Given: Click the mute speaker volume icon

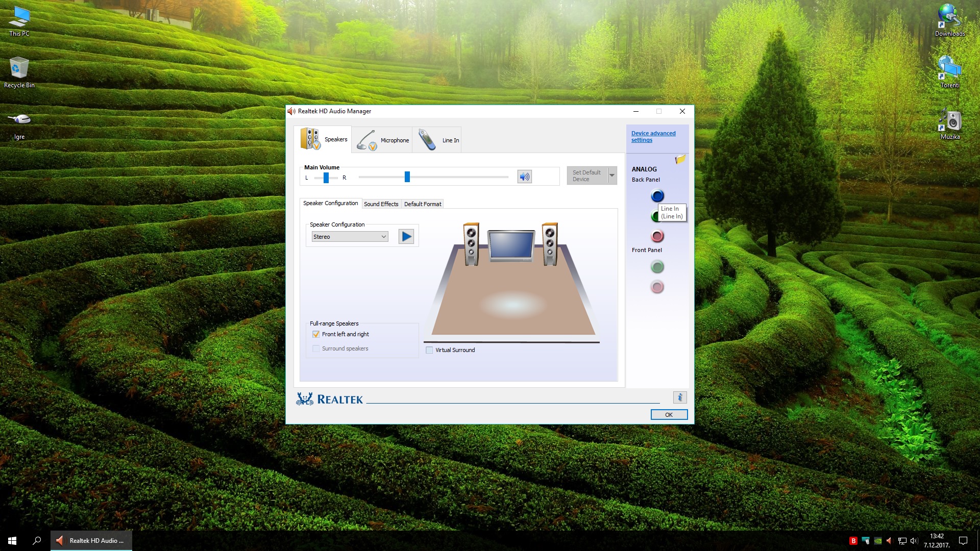Looking at the screenshot, I should (524, 177).
